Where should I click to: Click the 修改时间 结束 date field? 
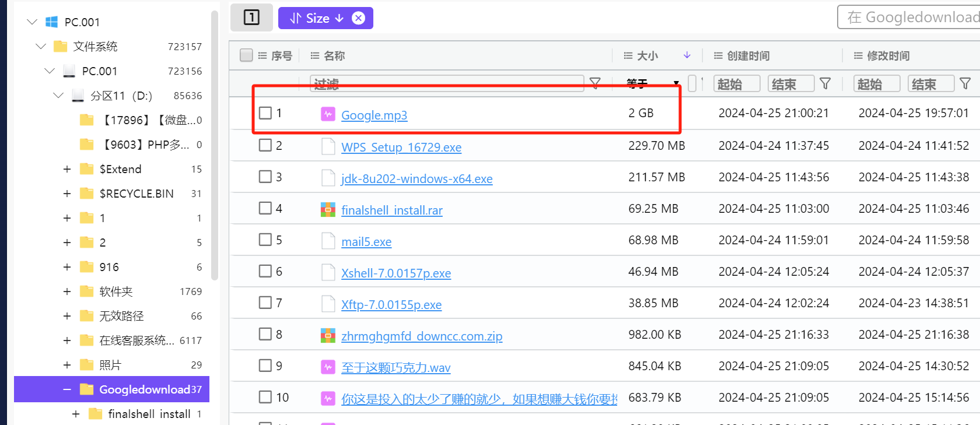tap(931, 84)
